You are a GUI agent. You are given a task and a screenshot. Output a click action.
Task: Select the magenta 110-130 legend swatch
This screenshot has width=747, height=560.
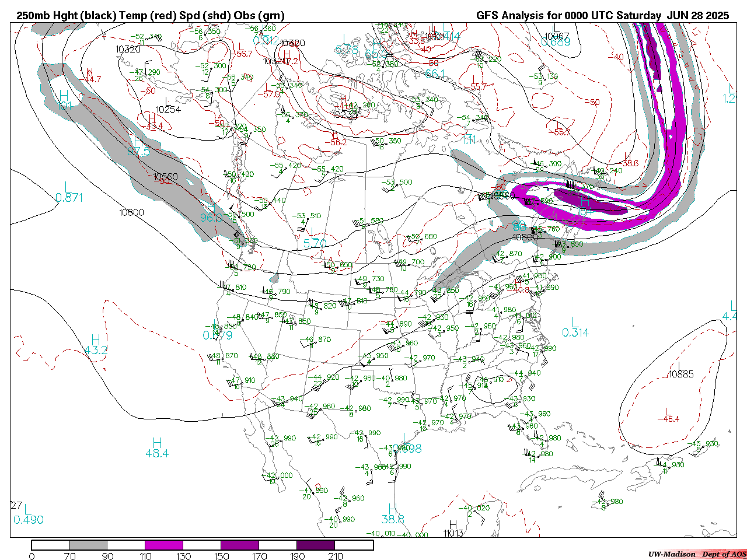[x=164, y=545]
